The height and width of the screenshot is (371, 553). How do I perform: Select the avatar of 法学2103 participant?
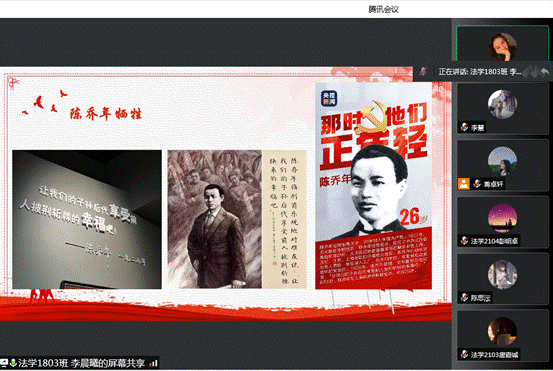[503, 332]
